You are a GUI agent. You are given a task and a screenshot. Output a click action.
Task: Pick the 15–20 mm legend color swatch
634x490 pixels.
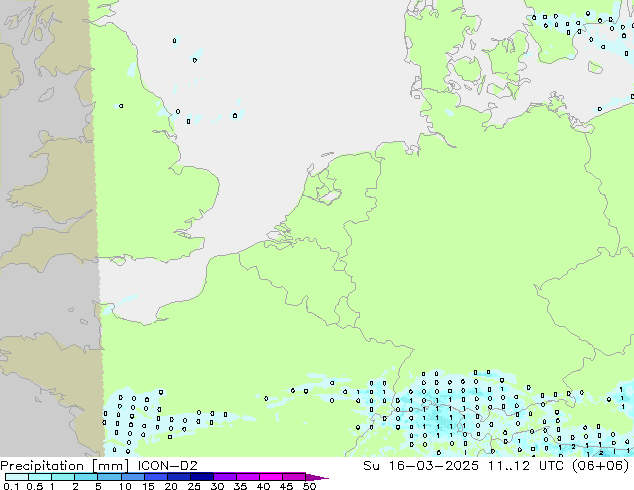[155, 477]
